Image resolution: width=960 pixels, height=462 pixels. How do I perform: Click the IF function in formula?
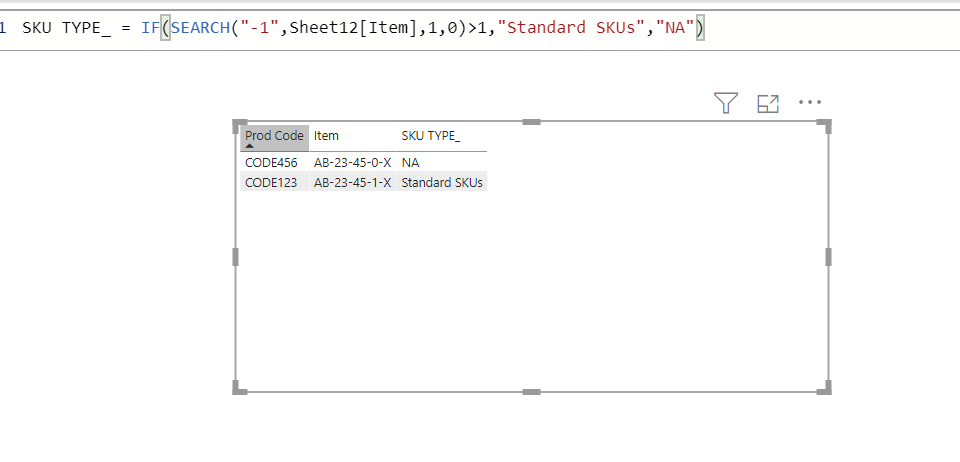point(151,28)
